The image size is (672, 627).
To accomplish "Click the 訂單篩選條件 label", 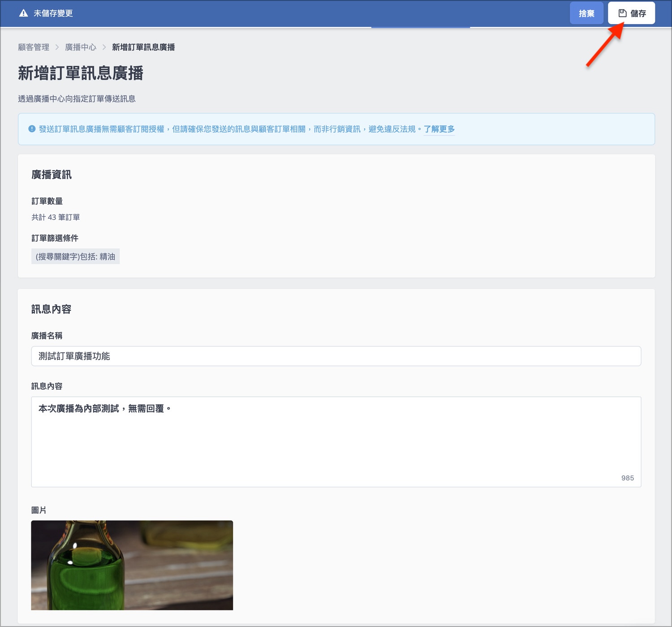I will [55, 238].
